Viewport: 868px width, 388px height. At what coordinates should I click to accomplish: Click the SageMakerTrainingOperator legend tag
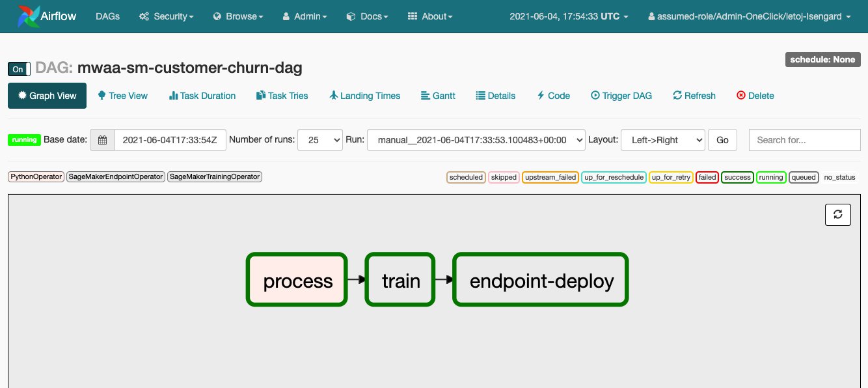(215, 176)
